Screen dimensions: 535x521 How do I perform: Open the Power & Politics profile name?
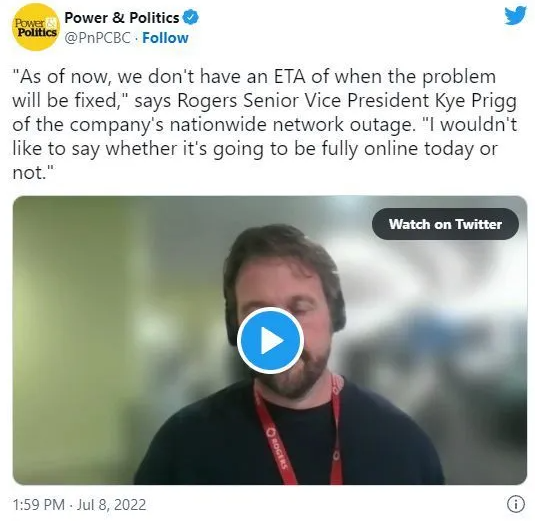(x=122, y=17)
